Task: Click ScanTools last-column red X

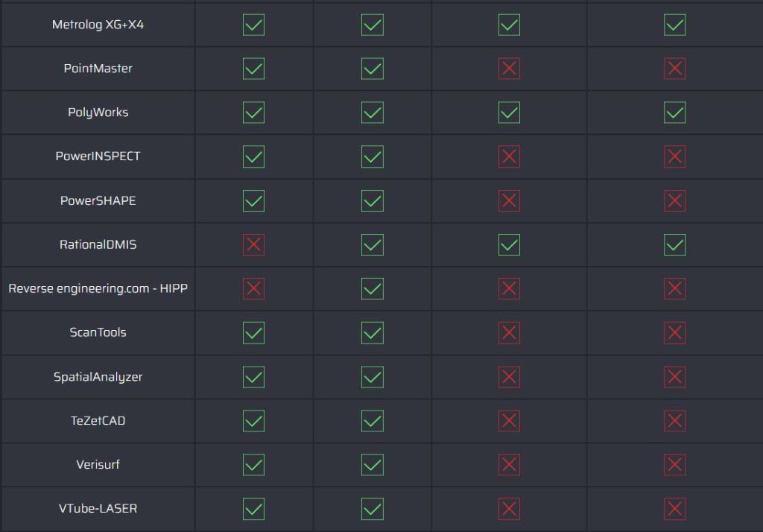Action: click(675, 333)
